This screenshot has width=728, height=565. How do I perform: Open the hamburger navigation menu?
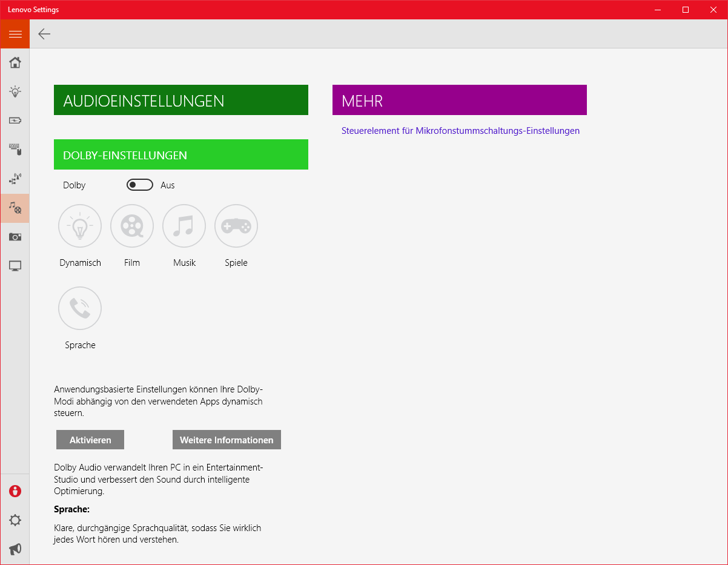click(x=15, y=34)
